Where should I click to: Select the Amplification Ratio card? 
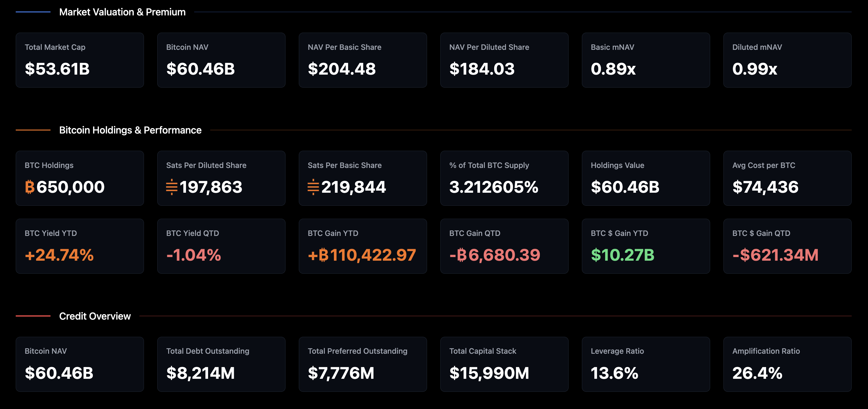point(787,364)
